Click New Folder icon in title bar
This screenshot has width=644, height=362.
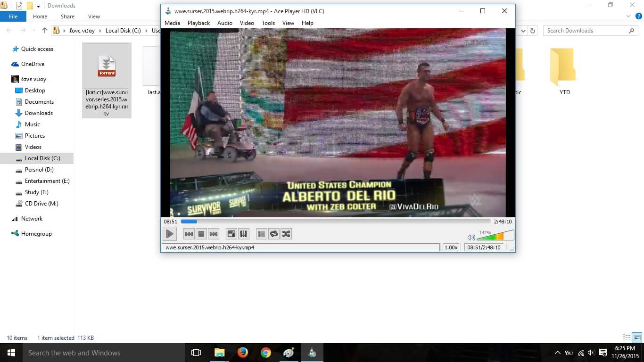coord(30,6)
